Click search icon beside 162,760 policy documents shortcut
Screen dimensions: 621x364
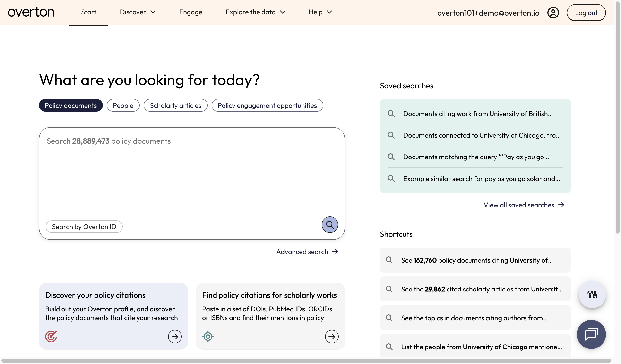389,260
